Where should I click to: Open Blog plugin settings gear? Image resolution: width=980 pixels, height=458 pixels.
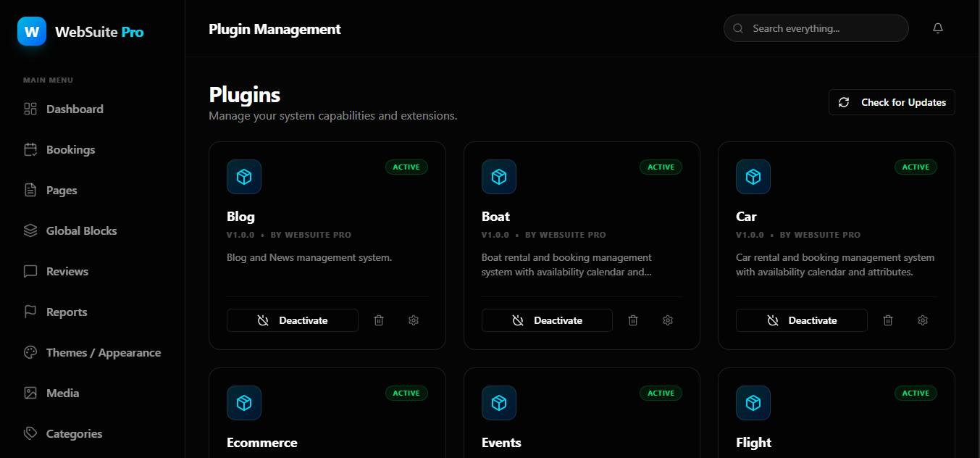tap(414, 320)
